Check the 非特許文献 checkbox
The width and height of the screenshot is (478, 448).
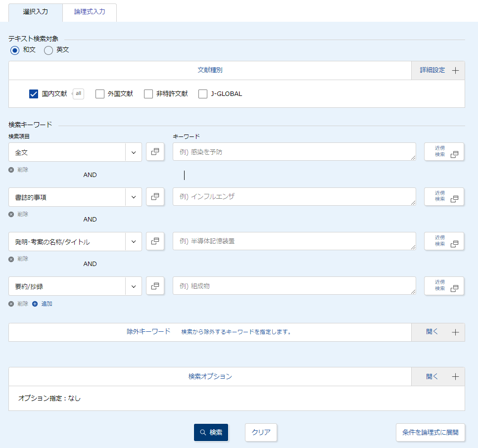tap(148, 94)
